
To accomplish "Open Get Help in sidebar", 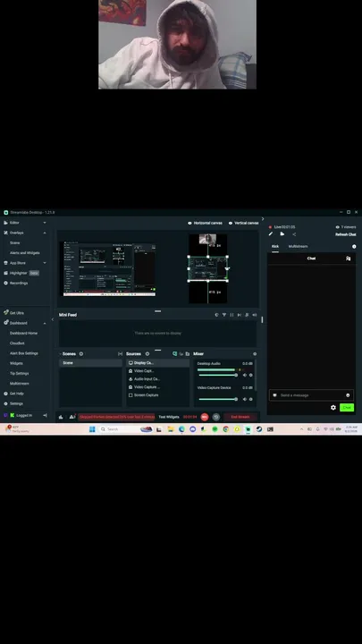I will 14,394.
